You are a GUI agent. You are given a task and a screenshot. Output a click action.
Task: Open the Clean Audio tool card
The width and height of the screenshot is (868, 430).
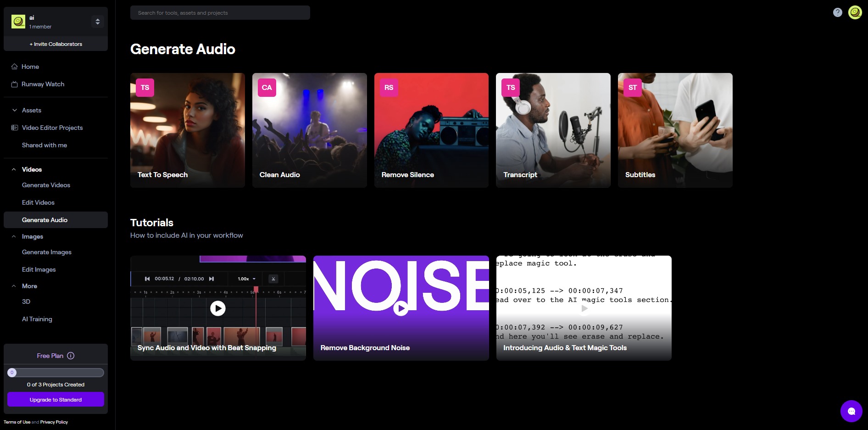(310, 130)
